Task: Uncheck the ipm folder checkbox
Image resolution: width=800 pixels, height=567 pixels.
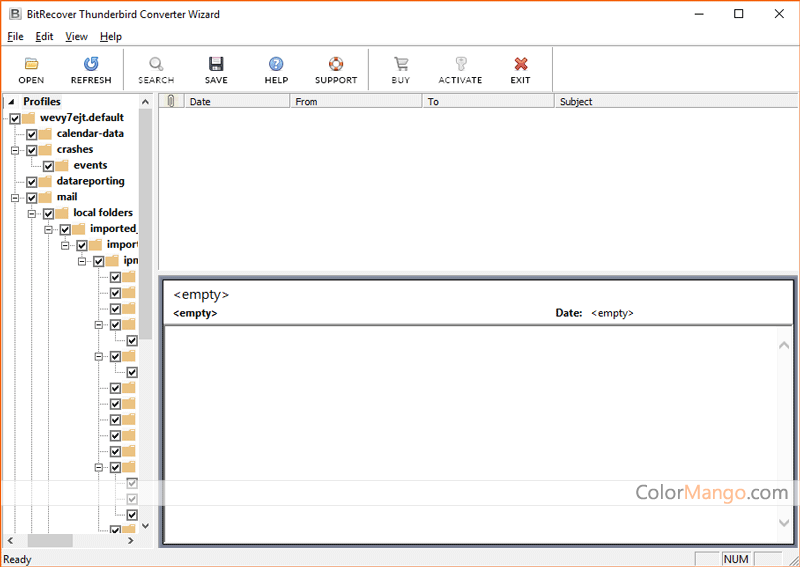Action: (99, 261)
